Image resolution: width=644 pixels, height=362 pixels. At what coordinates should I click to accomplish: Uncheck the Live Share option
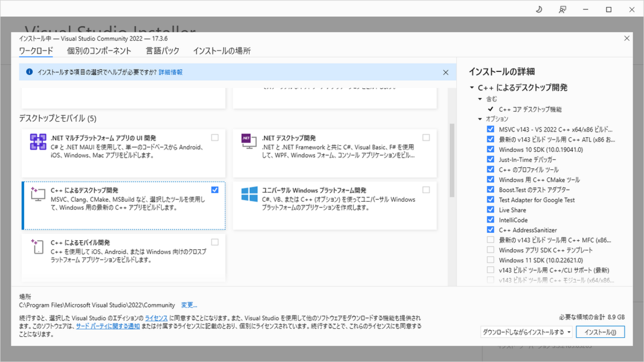point(490,209)
